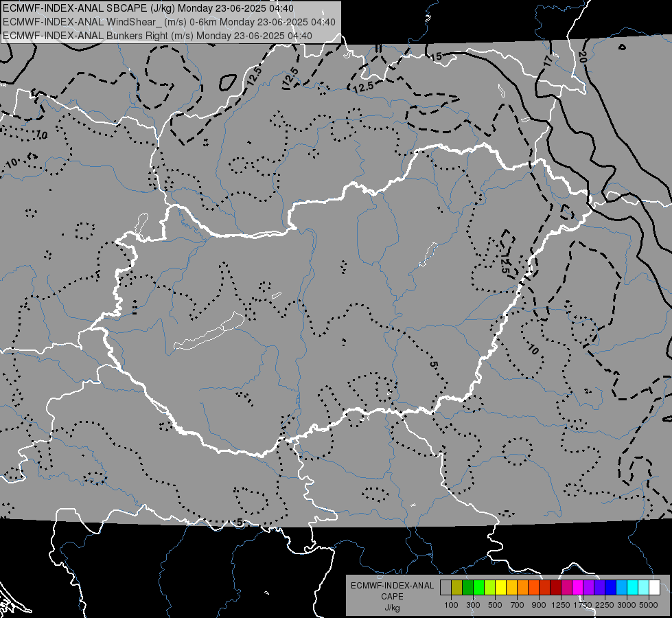The height and width of the screenshot is (618, 672).
Task: Click the Bunkers Right (m/s) title line
Action: (x=157, y=36)
